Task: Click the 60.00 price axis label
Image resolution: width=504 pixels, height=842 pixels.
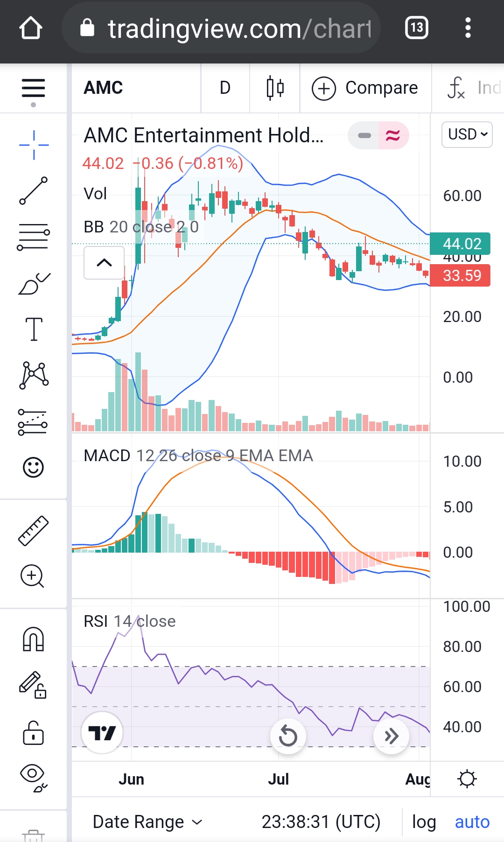Action: 462,196
